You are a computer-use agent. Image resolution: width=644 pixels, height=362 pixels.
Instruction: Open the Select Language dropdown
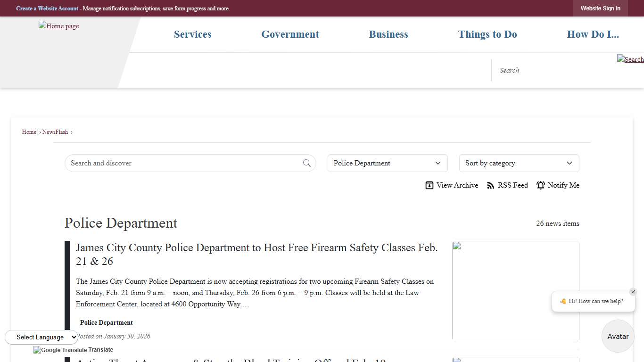pos(41,337)
